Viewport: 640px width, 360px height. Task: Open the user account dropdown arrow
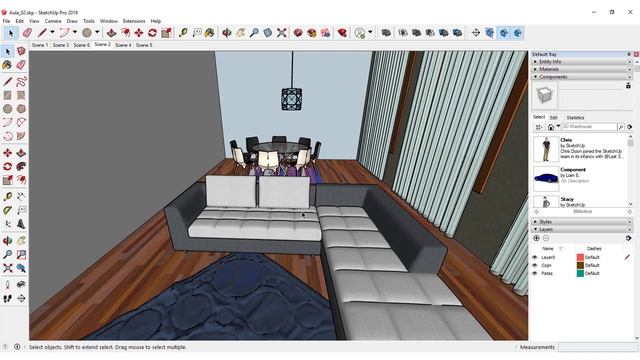click(x=370, y=32)
